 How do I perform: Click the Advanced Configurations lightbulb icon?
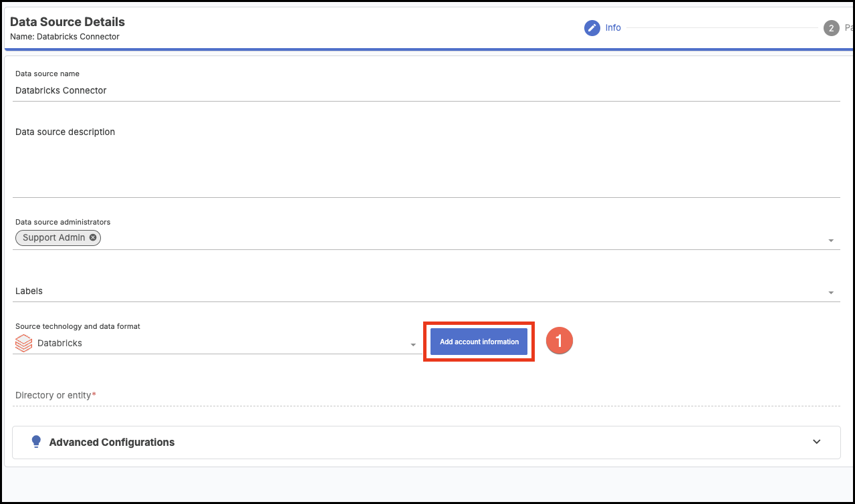(x=36, y=442)
